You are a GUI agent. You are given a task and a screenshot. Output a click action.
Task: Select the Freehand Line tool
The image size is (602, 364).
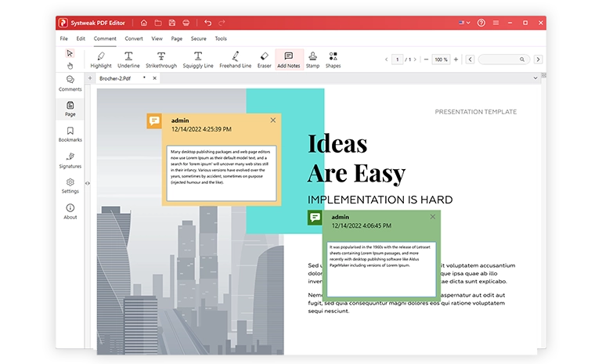point(236,60)
